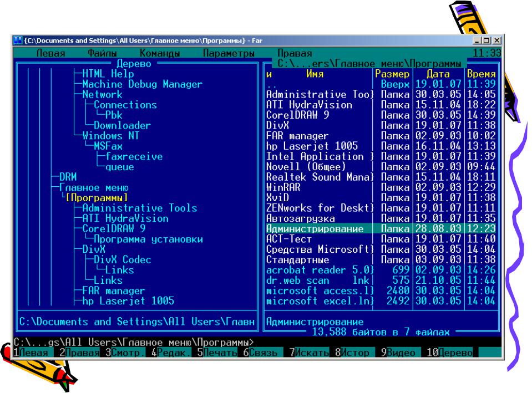532x393 pixels.
Task: Click the Имя column header
Action: [x=315, y=74]
